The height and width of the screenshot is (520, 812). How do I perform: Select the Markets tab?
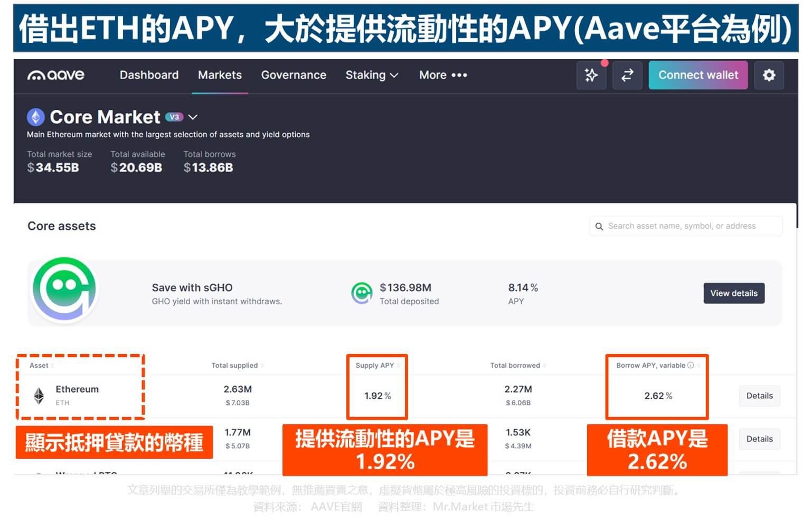point(220,75)
